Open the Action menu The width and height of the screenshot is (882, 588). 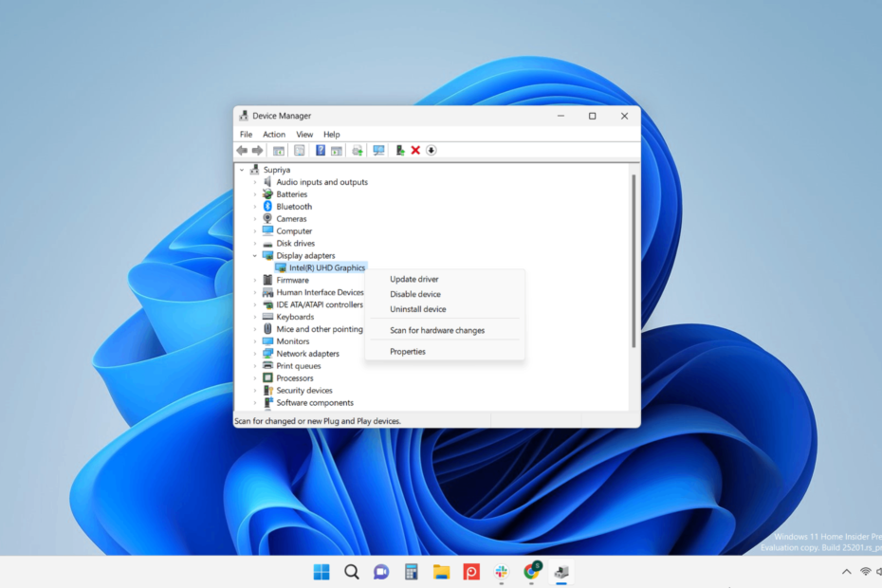pos(274,135)
